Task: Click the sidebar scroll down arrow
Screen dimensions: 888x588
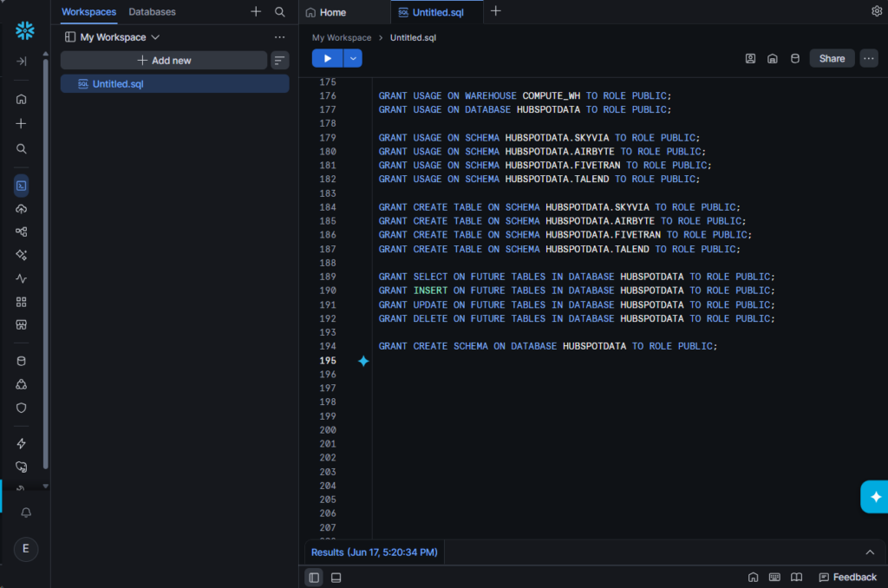Action: 46,486
